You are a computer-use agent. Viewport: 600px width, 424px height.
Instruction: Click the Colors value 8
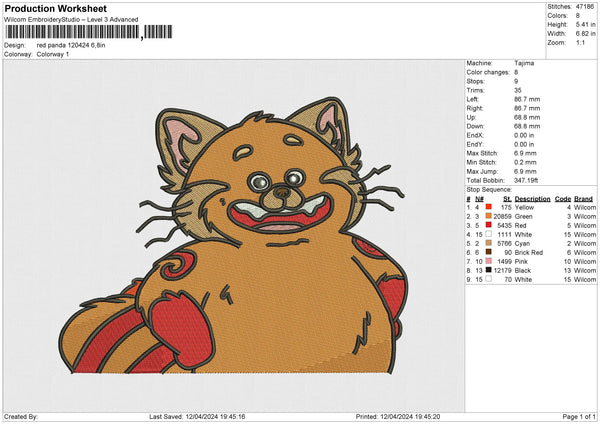(578, 16)
